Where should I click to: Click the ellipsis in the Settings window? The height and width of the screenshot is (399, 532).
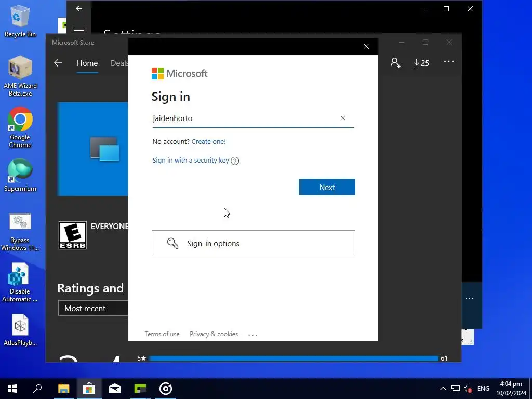pyautogui.click(x=470, y=298)
